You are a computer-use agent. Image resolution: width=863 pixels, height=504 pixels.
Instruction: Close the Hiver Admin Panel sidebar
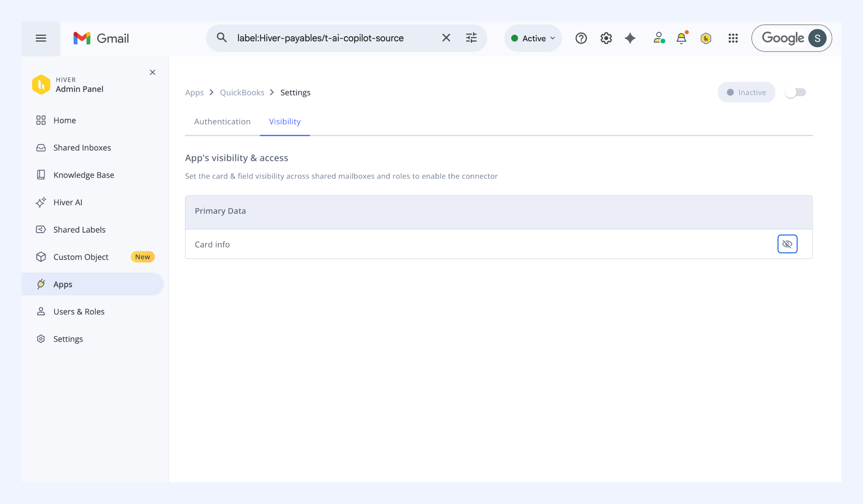[153, 72]
